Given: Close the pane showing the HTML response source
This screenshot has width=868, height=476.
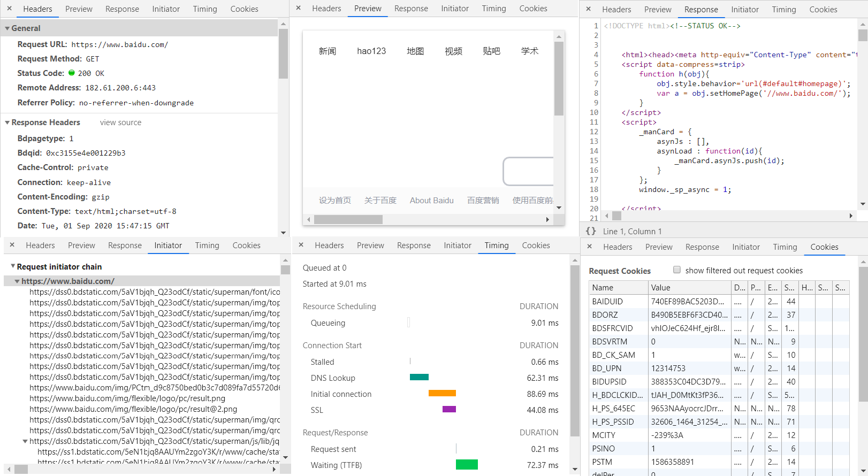Looking at the screenshot, I should [589, 9].
